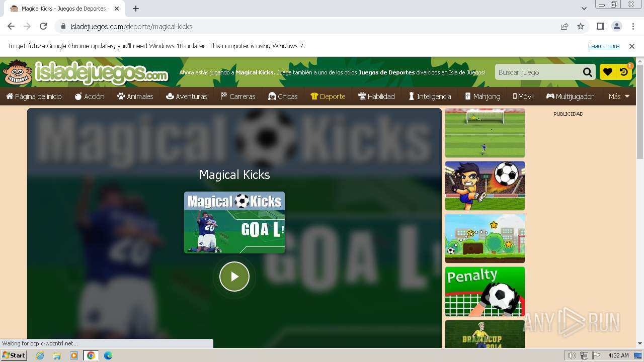Close the Magical Kicks tab

117,9
